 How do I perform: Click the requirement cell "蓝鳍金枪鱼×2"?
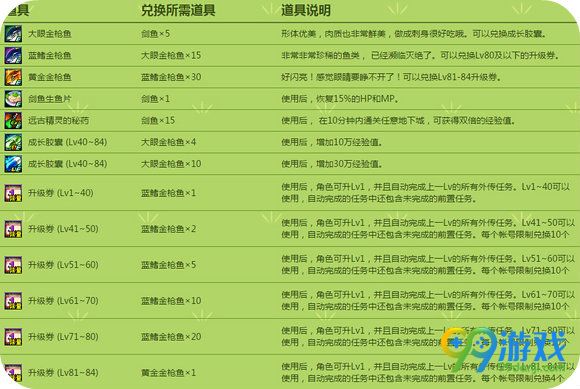(x=168, y=229)
